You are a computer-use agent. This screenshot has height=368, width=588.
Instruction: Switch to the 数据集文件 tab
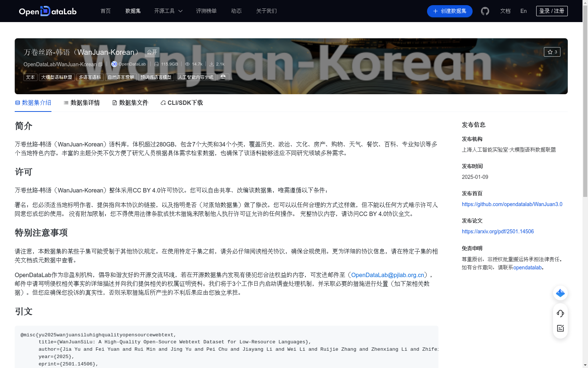130,103
